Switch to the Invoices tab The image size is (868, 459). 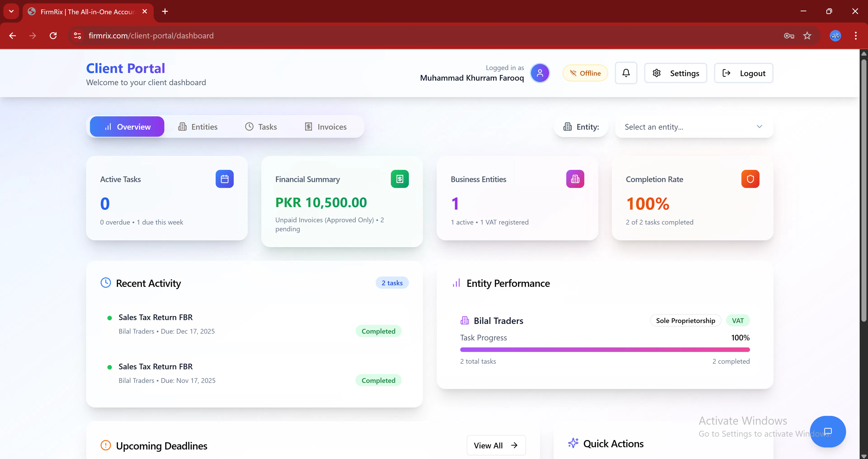[x=325, y=127]
